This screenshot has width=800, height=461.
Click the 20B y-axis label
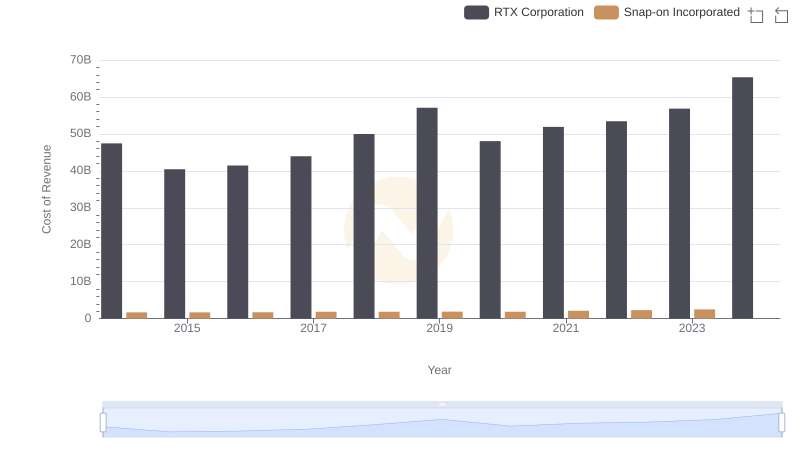pyautogui.click(x=81, y=244)
